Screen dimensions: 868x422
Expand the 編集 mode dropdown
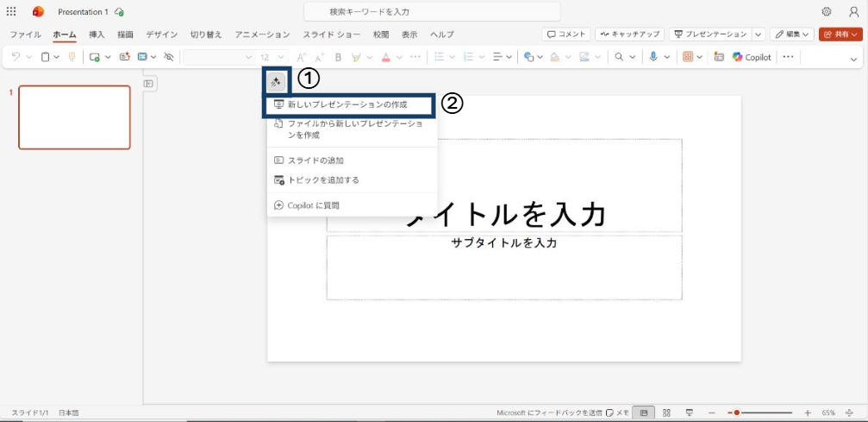coord(791,35)
